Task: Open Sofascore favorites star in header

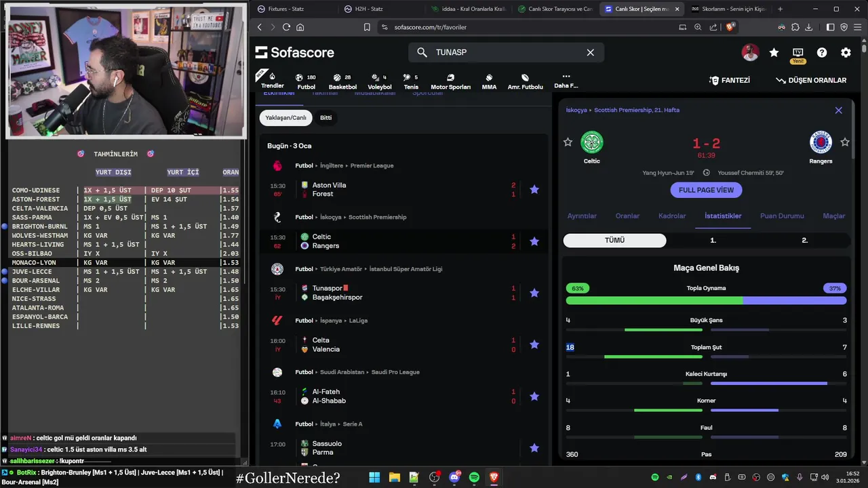Action: (774, 52)
